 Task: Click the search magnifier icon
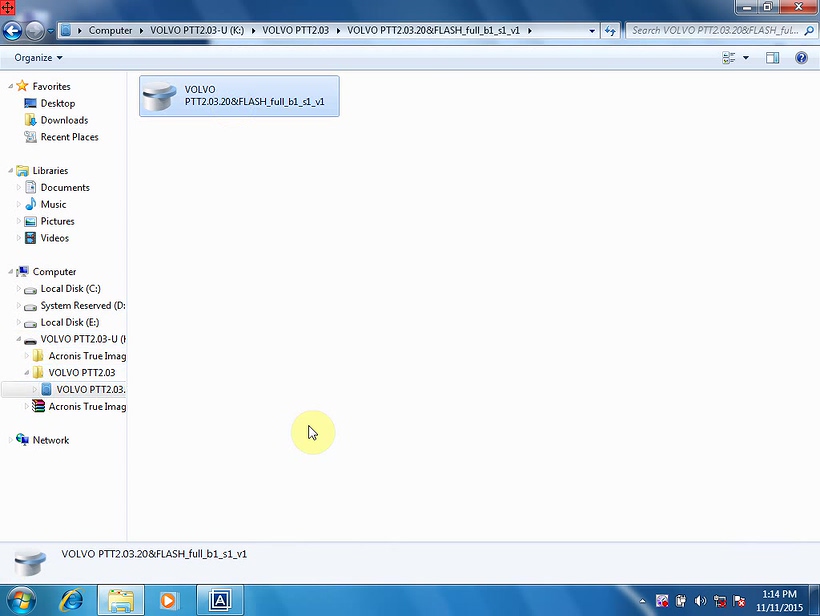(x=809, y=31)
